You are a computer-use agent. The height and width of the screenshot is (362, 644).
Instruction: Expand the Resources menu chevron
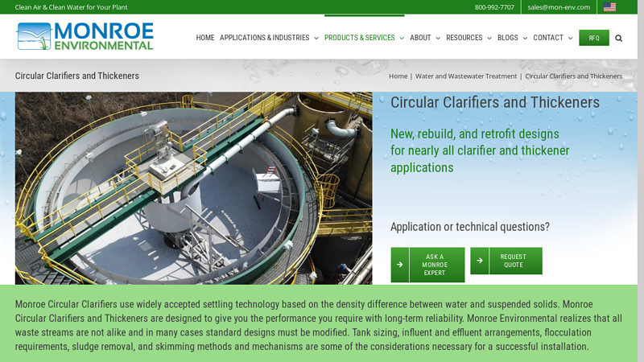point(489,38)
